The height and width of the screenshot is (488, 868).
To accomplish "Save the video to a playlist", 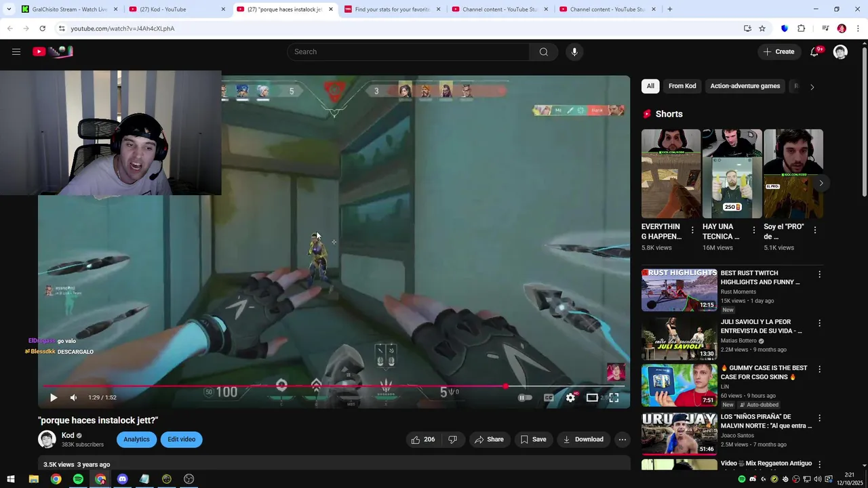I will coord(533,439).
